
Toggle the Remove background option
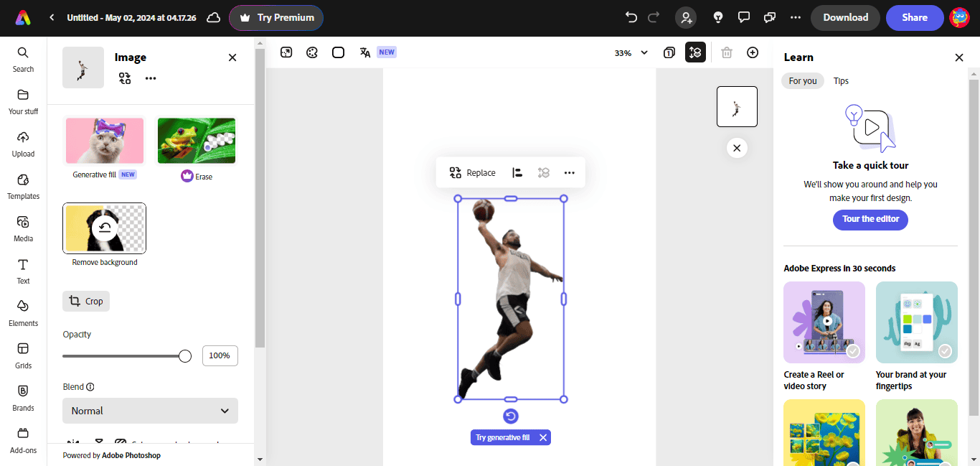pos(105,228)
